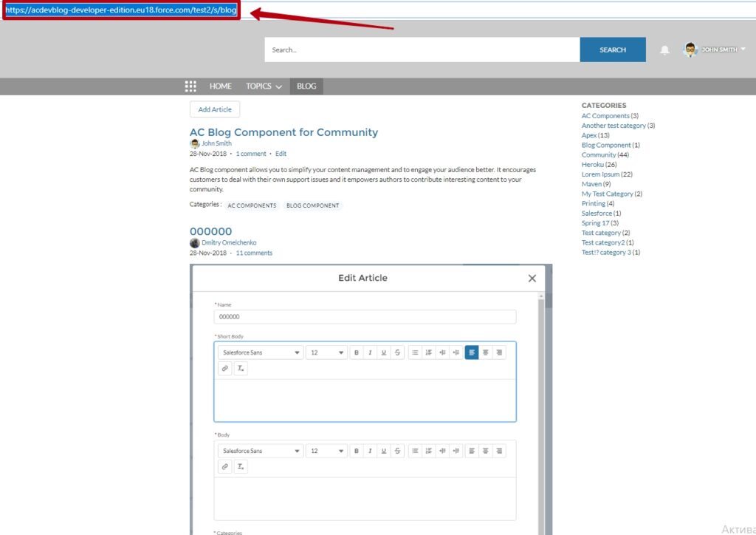Click the Search button

tap(613, 50)
